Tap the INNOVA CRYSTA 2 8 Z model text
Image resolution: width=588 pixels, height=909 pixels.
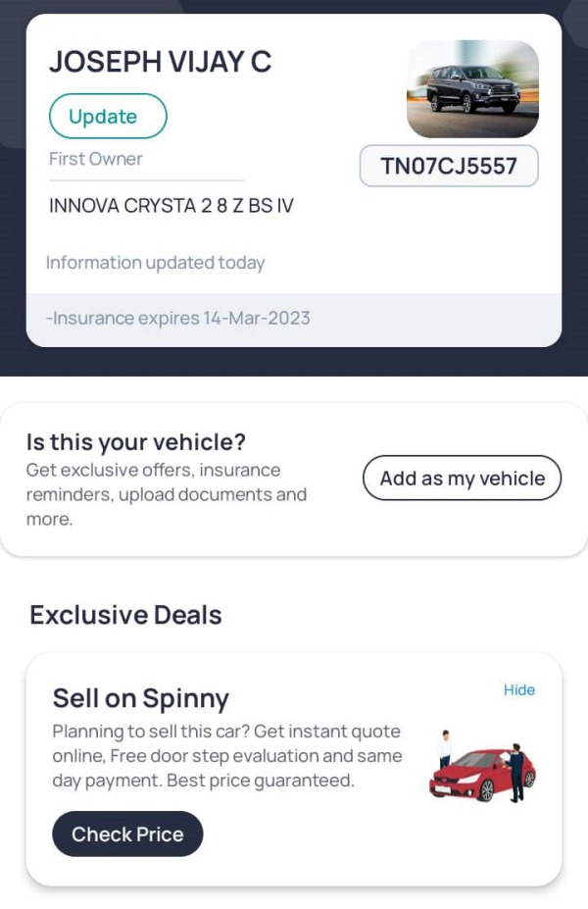171,206
